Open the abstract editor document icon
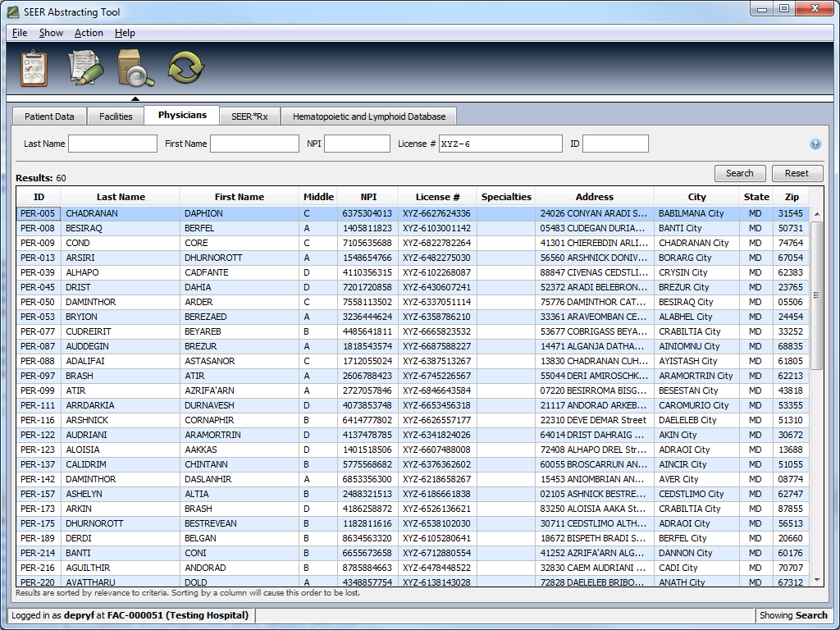 click(84, 68)
